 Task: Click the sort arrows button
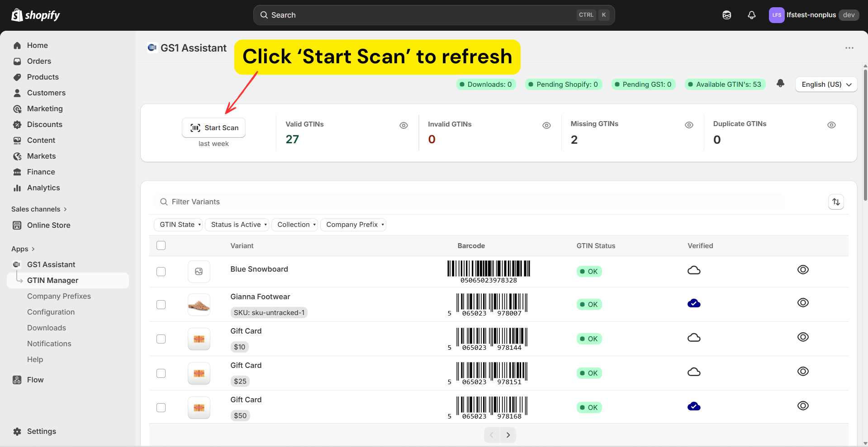[836, 202]
